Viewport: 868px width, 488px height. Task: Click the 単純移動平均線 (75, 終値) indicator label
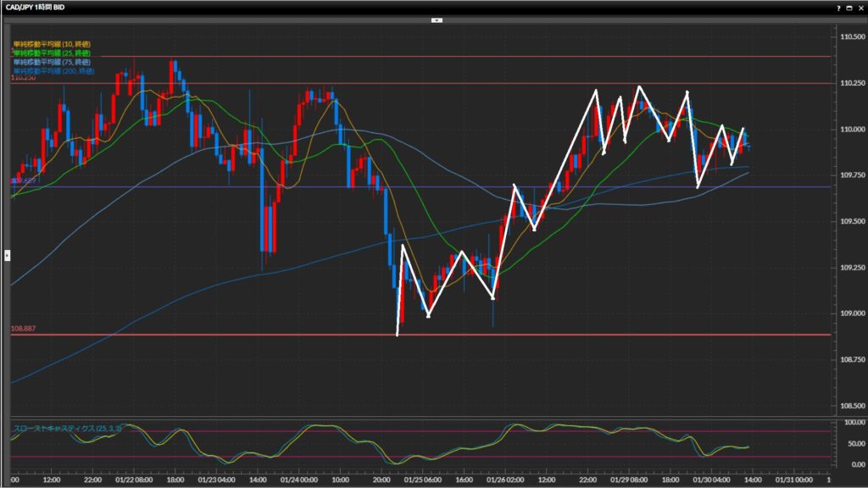pos(52,62)
